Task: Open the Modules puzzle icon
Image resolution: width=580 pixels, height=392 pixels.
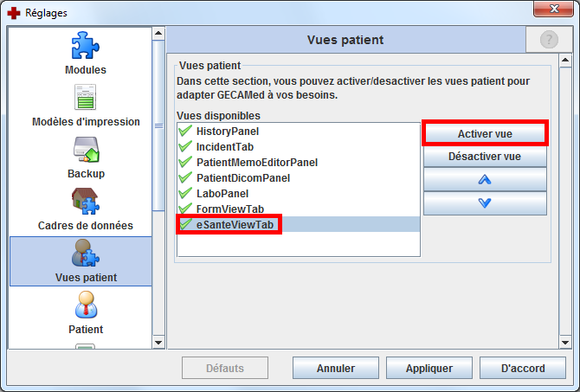Action: (x=86, y=46)
